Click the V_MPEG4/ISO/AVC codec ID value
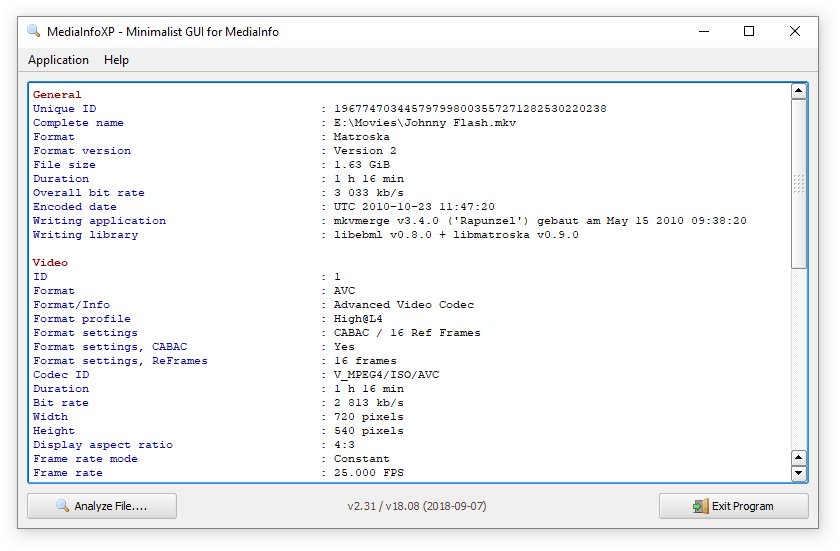The image size is (840, 551). pyautogui.click(x=386, y=375)
